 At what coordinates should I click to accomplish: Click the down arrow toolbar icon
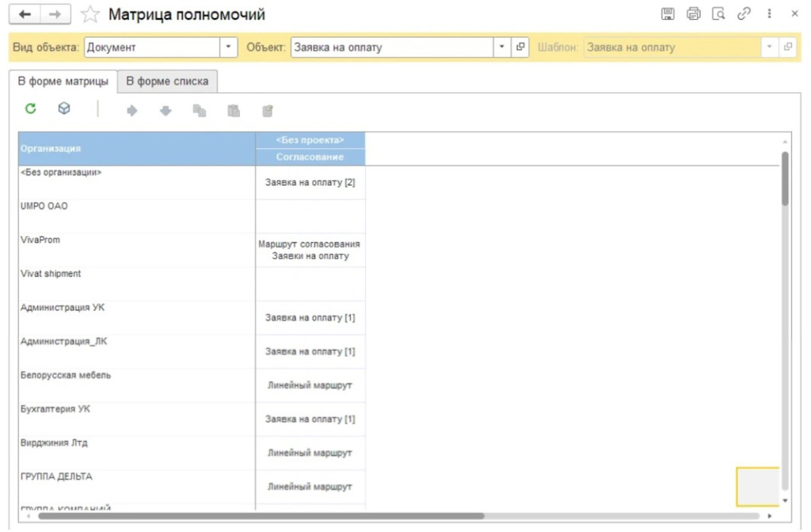coord(166,111)
